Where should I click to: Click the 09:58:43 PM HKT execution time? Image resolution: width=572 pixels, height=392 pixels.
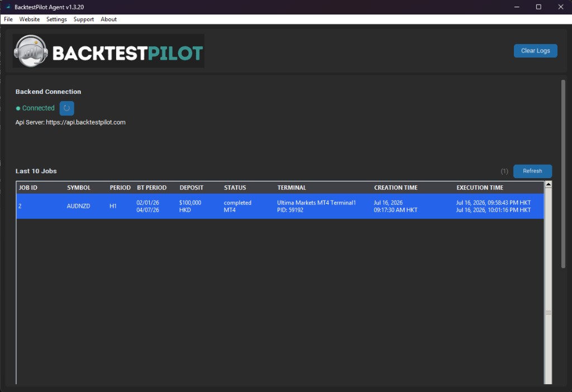click(x=493, y=203)
